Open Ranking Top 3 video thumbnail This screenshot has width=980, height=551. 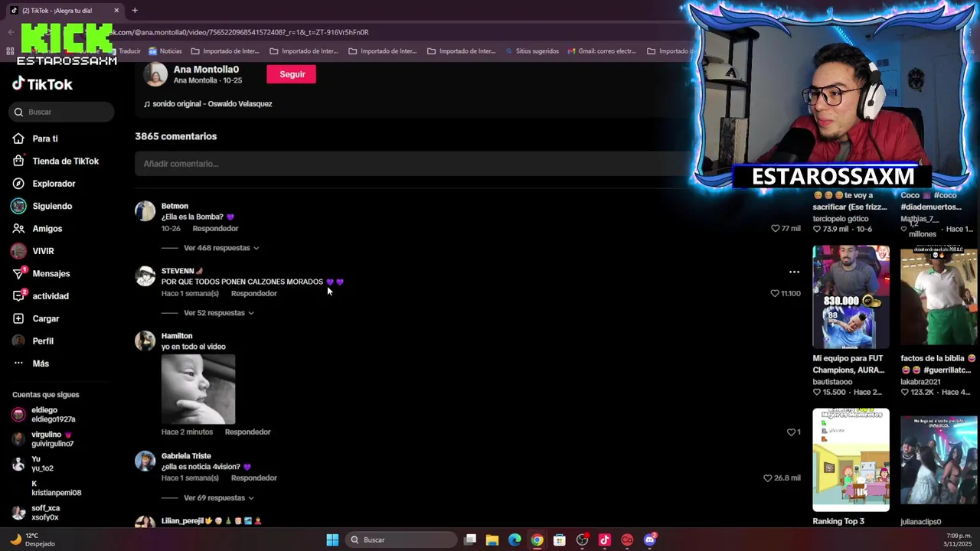tap(851, 460)
